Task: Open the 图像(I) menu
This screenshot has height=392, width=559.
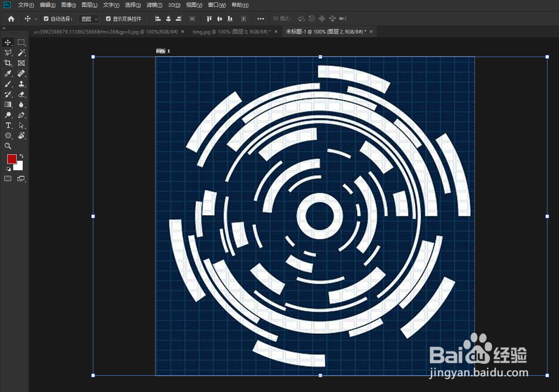Action: click(69, 5)
